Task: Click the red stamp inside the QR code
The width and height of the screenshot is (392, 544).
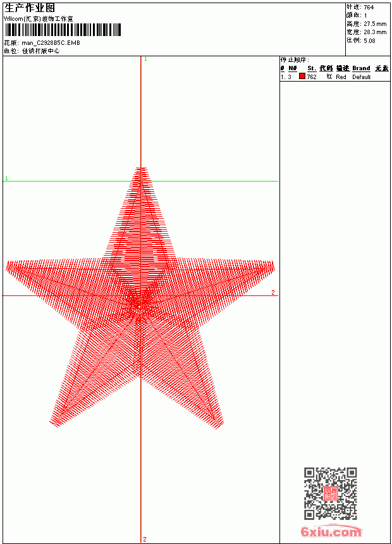Action: click(331, 493)
